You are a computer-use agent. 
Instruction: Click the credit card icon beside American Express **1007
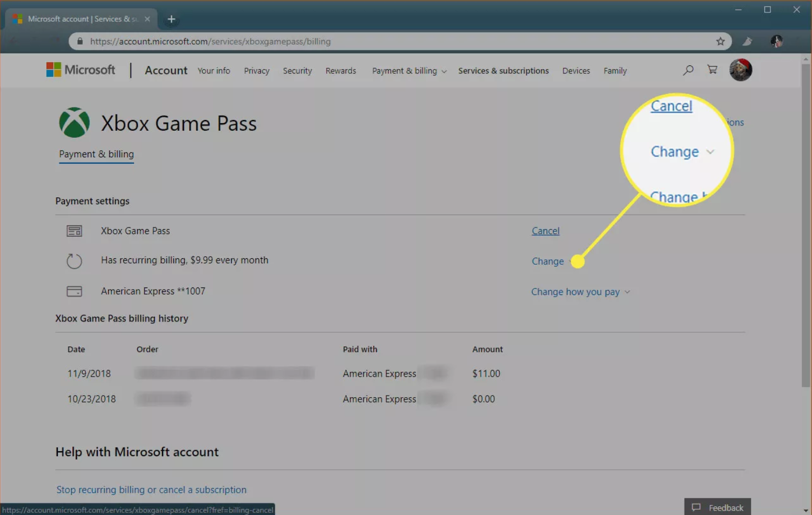coord(75,291)
